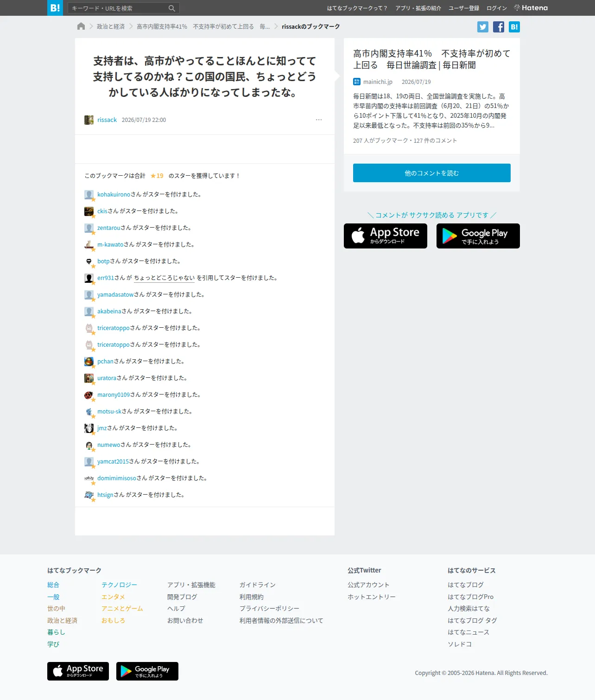The height and width of the screenshot is (700, 595).
Task: Click domimimisoso's avatar icon
Action: pos(89,478)
